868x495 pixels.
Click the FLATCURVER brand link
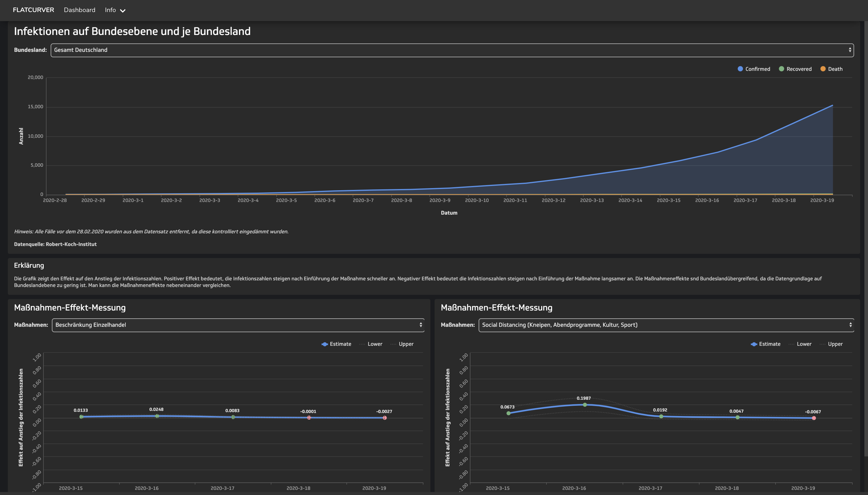pos(33,10)
